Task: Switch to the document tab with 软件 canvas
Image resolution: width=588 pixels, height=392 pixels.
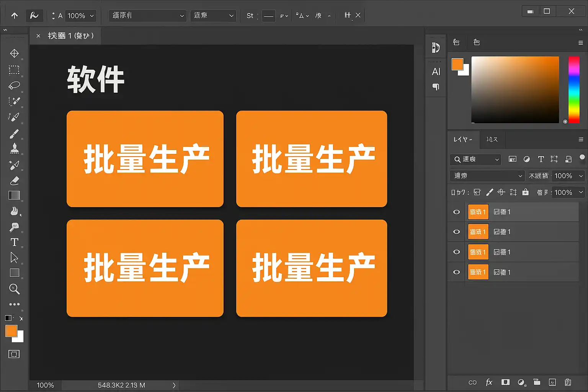Action: 70,36
